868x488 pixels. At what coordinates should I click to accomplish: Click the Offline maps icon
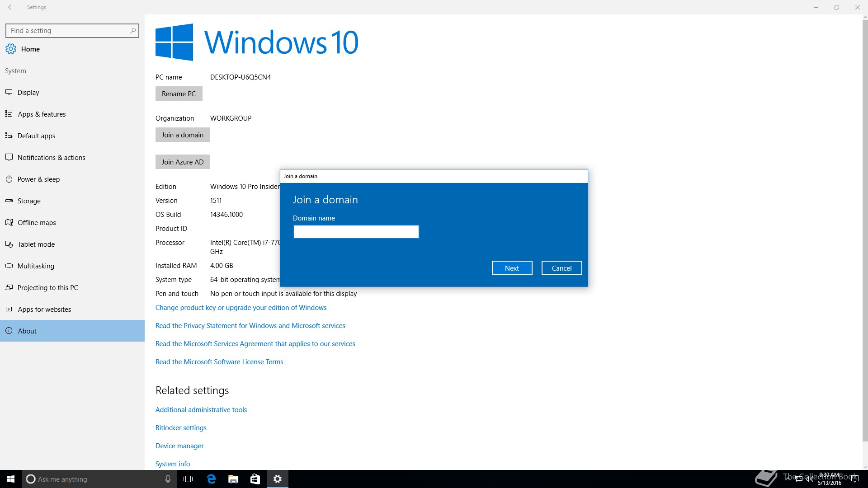coord(9,222)
